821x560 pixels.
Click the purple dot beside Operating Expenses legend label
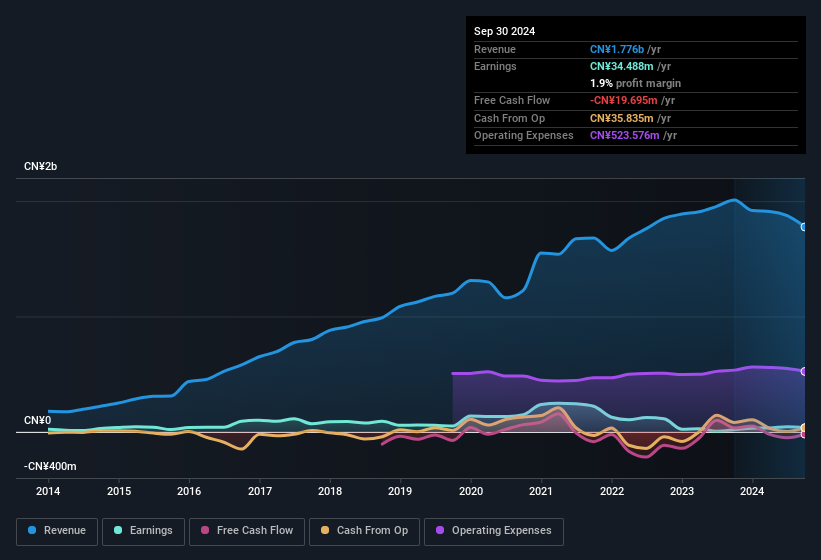pyautogui.click(x=440, y=531)
